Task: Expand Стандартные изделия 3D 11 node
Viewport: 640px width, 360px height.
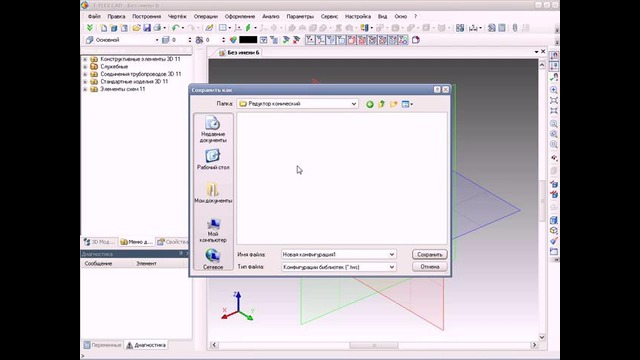Action: (85, 82)
